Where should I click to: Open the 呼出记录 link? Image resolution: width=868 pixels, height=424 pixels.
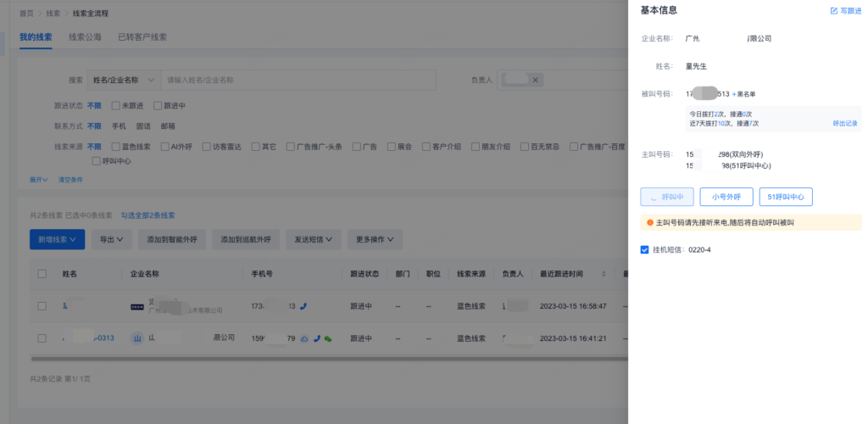click(845, 124)
